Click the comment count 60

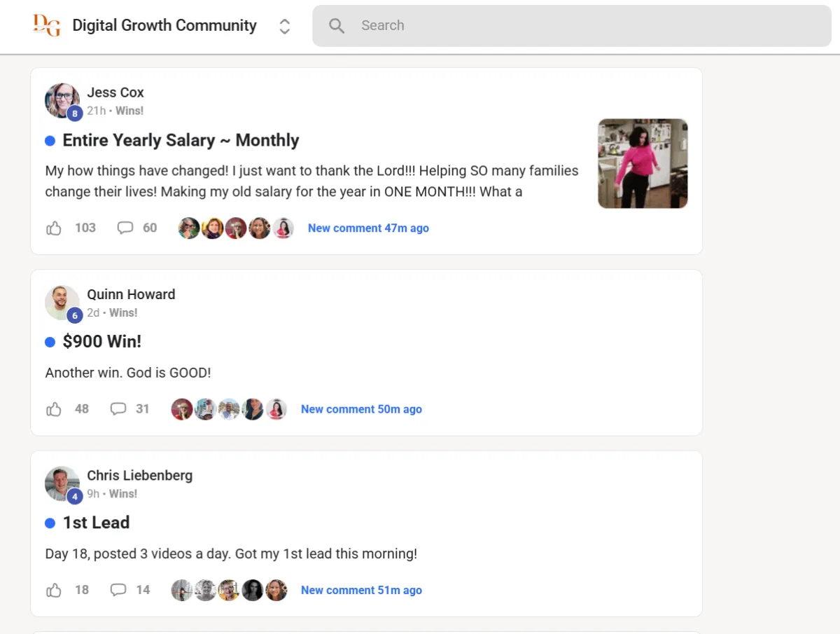pos(150,228)
